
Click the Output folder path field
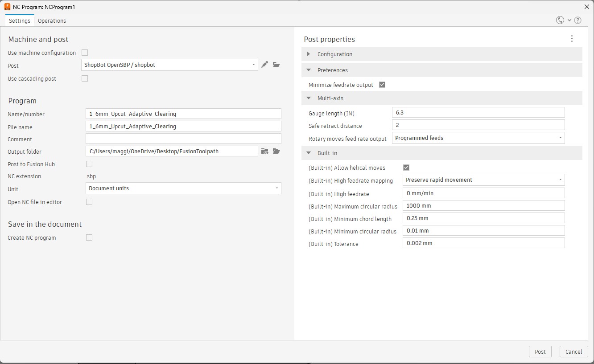(x=172, y=151)
